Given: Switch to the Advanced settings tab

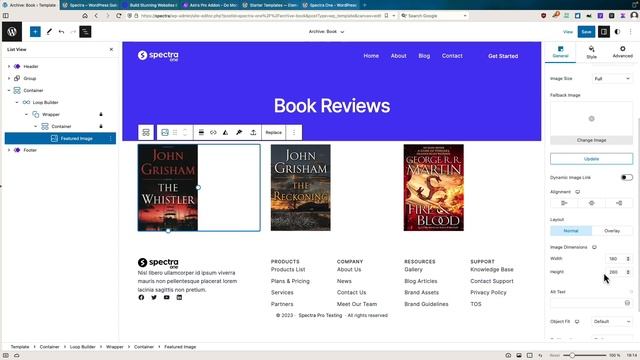Looking at the screenshot, I should (622, 52).
